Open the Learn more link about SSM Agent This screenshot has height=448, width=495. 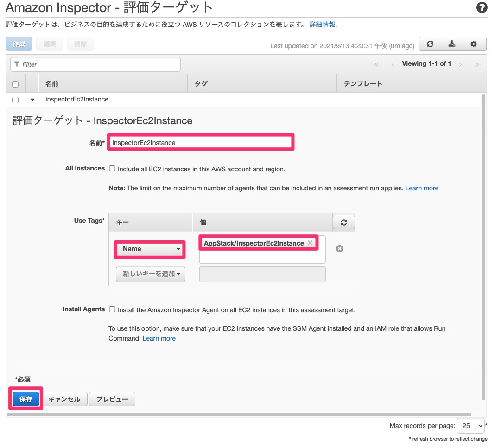click(x=159, y=338)
